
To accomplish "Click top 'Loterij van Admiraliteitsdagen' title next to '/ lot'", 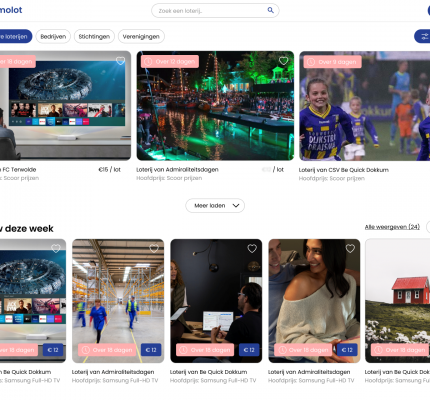I will [x=177, y=170].
